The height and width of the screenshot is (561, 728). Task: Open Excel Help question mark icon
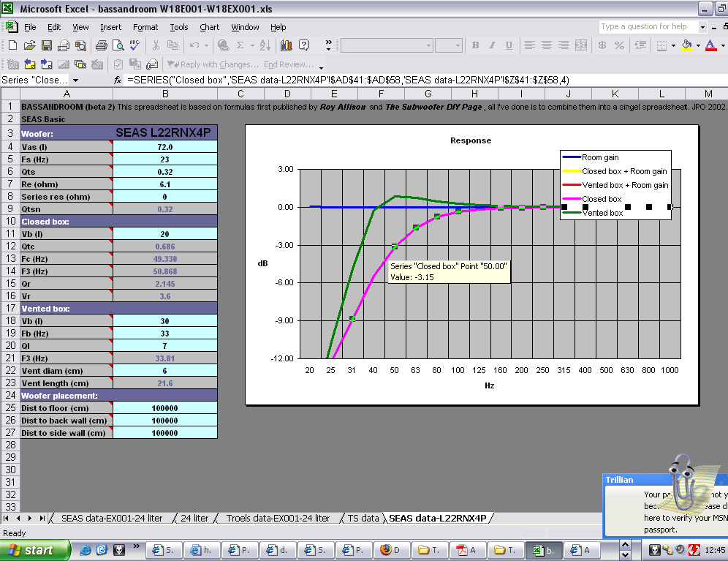[x=303, y=45]
